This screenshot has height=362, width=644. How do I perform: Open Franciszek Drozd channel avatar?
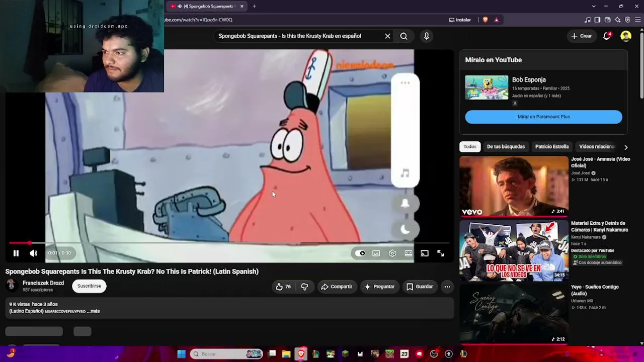pyautogui.click(x=12, y=286)
